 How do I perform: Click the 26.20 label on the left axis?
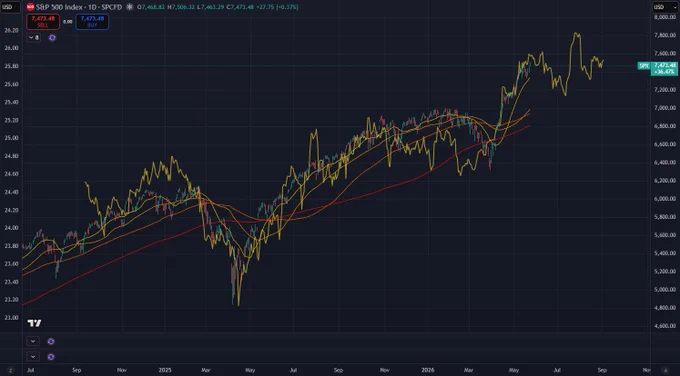(x=11, y=30)
